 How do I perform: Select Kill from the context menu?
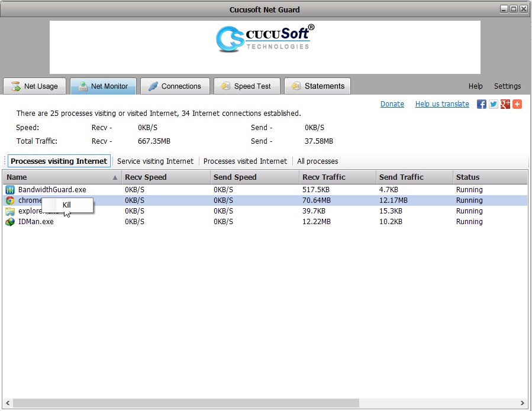(x=67, y=205)
